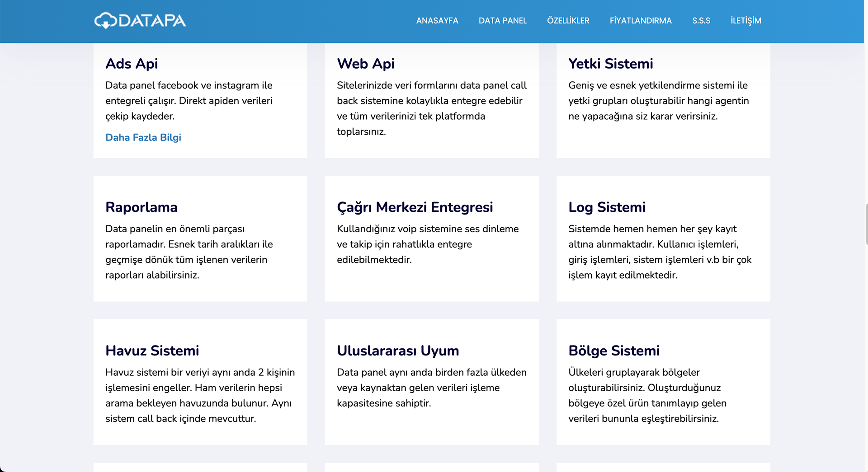Click the Raporlama card title
Image resolution: width=868 pixels, height=472 pixels.
pyautogui.click(x=142, y=207)
